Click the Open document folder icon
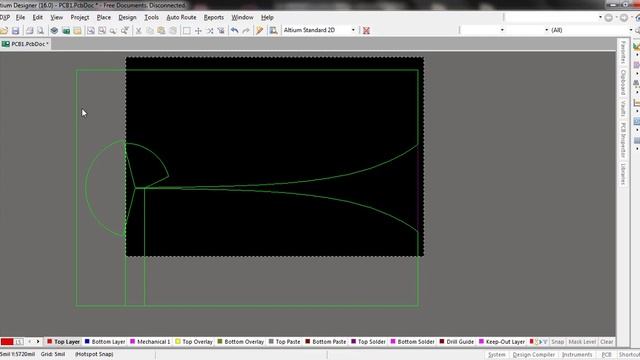The image size is (640, 360). 4,31
